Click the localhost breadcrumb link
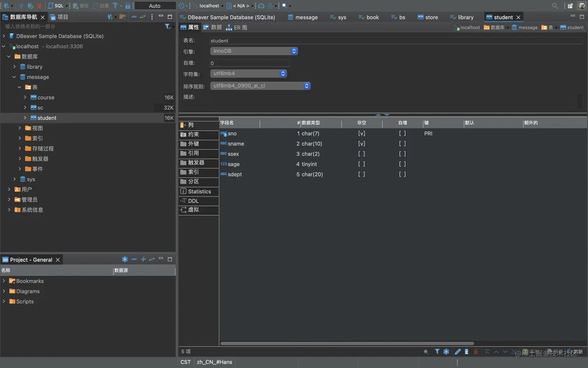 coord(467,28)
